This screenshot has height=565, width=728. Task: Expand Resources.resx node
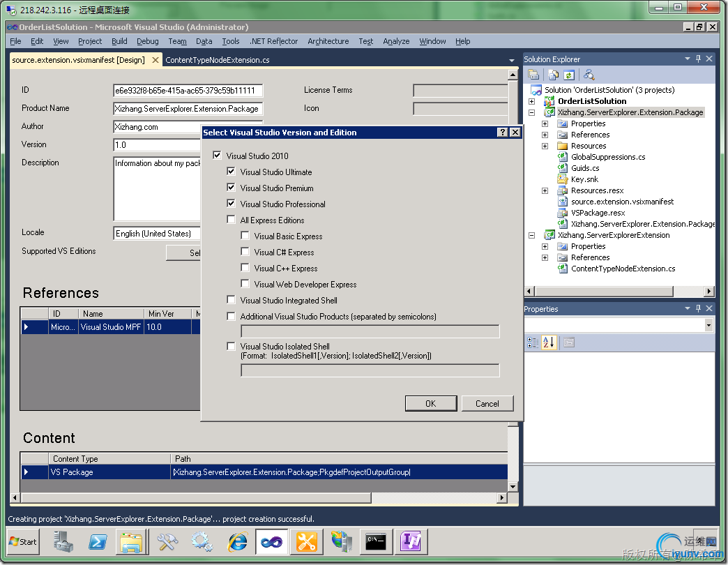pyautogui.click(x=545, y=190)
